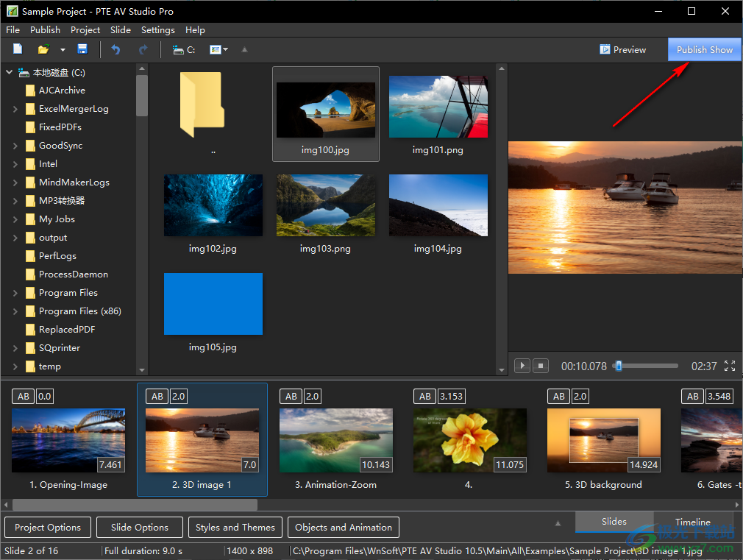Viewport: 743px width, 560px height.
Task: Select the img104.jpg thumbnail
Action: [438, 205]
